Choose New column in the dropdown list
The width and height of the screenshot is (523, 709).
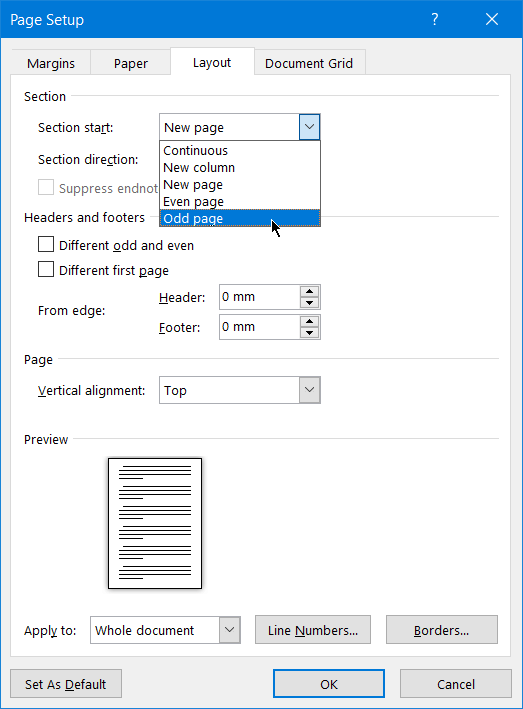[x=240, y=168]
